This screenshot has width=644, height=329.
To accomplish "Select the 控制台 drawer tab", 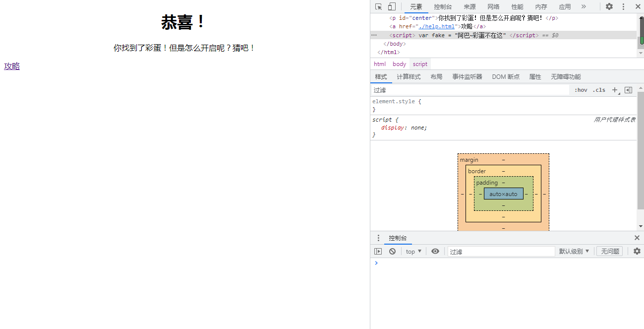I will [x=398, y=238].
